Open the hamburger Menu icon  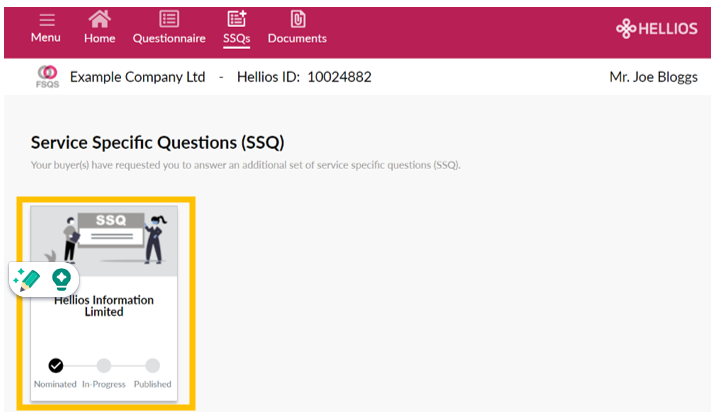point(47,20)
